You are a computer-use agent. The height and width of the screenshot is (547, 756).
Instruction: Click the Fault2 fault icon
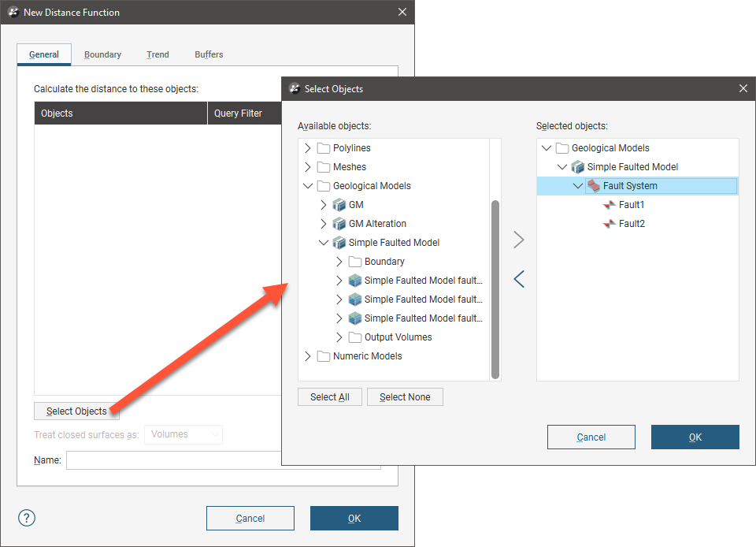click(610, 224)
